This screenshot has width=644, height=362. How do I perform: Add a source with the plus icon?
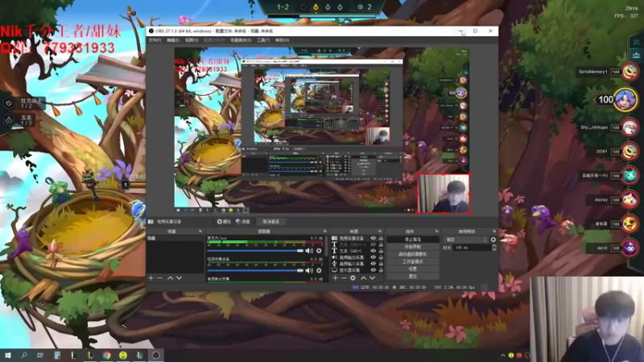click(335, 278)
